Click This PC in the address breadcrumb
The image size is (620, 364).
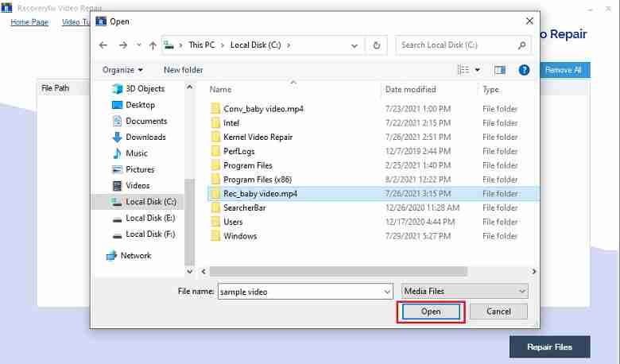[201, 45]
